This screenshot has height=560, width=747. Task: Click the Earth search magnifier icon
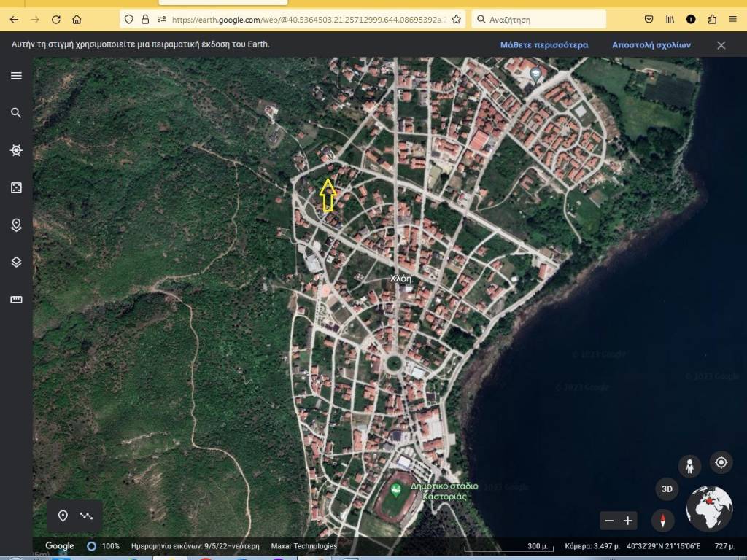(16, 113)
